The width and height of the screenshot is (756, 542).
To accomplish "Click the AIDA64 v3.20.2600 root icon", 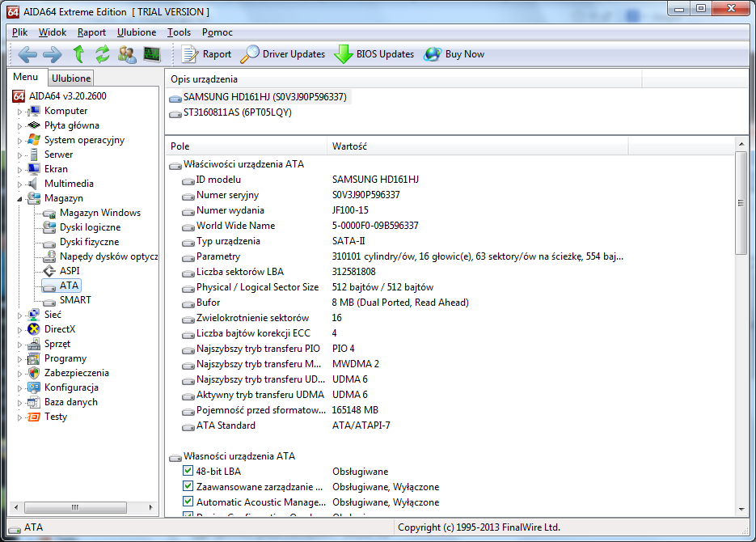I will [x=19, y=96].
